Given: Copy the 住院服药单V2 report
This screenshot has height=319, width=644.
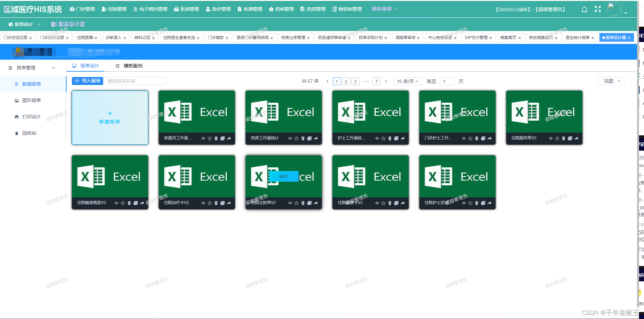Looking at the screenshot, I should click(x=570, y=138).
